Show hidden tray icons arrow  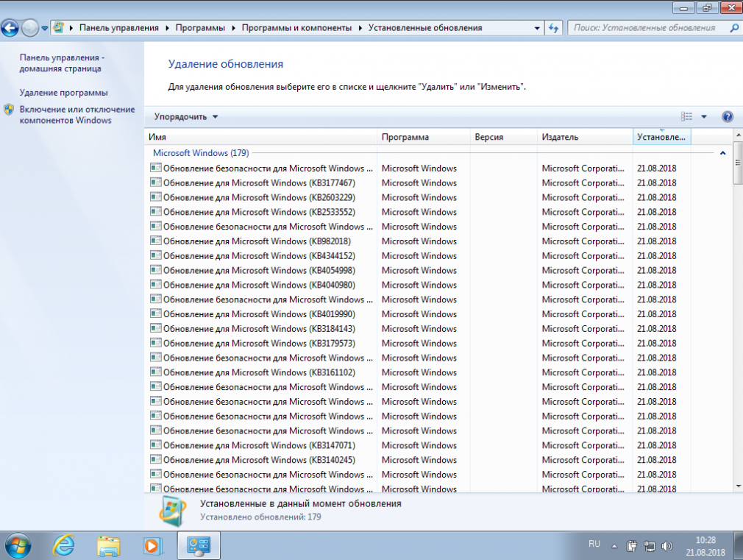pyautogui.click(x=614, y=546)
